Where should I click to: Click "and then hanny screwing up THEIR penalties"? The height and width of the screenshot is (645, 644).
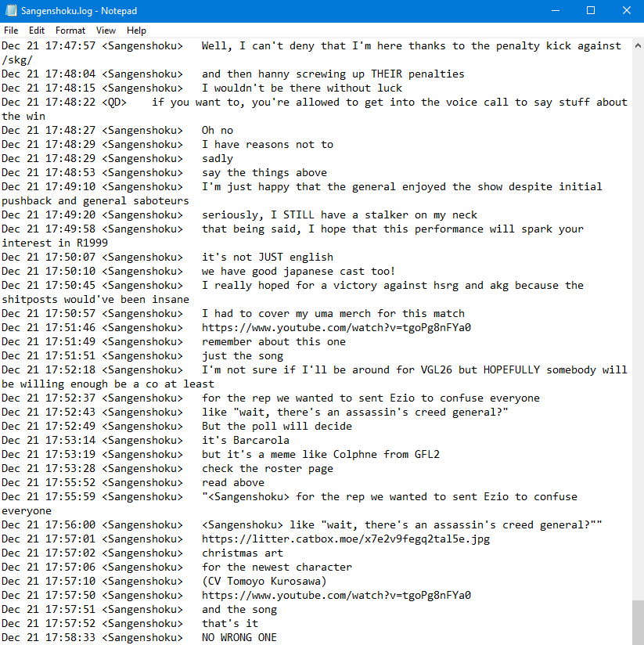pyautogui.click(x=333, y=74)
